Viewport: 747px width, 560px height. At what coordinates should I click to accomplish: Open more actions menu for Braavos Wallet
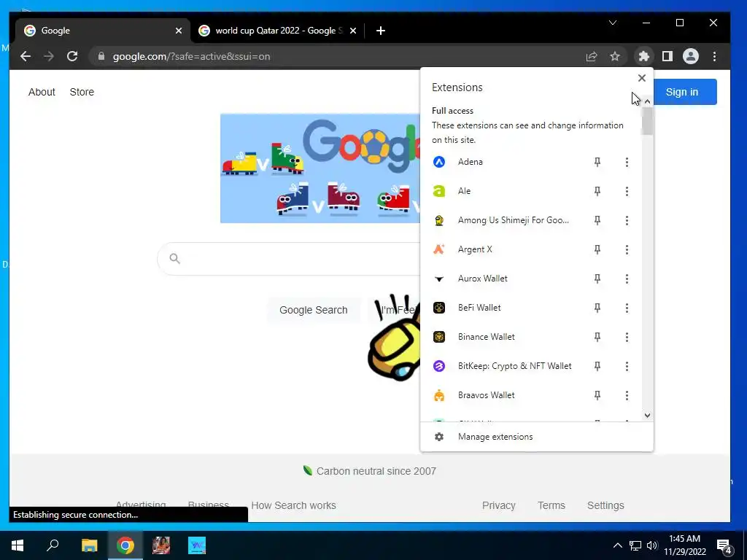[627, 395]
